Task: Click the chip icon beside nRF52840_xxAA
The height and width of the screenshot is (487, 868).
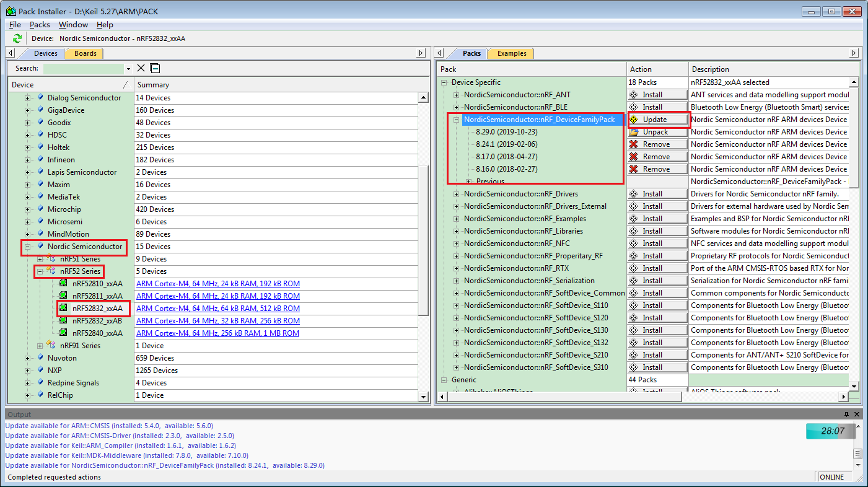Action: 64,333
